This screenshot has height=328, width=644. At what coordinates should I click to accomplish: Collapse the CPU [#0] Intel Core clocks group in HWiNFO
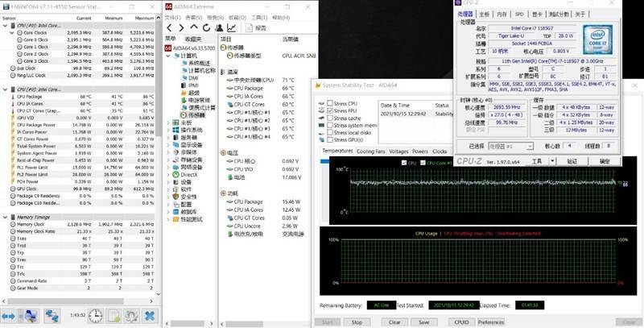[x=5, y=26]
